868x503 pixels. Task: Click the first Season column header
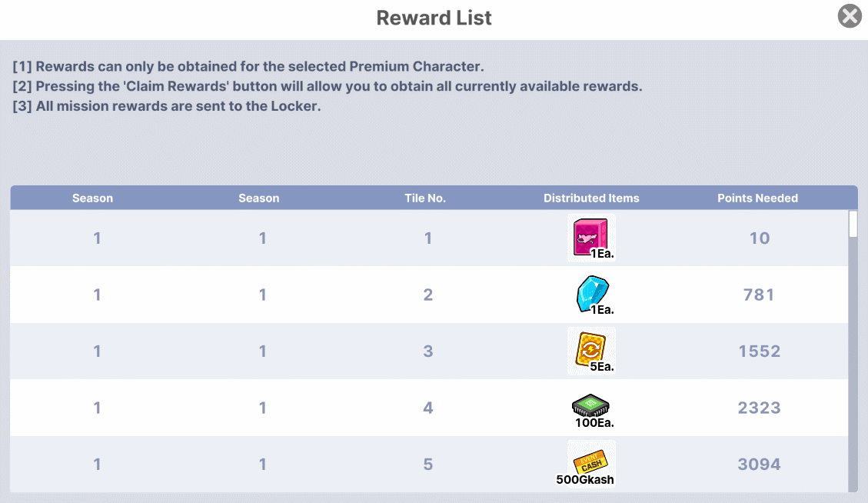click(x=92, y=198)
